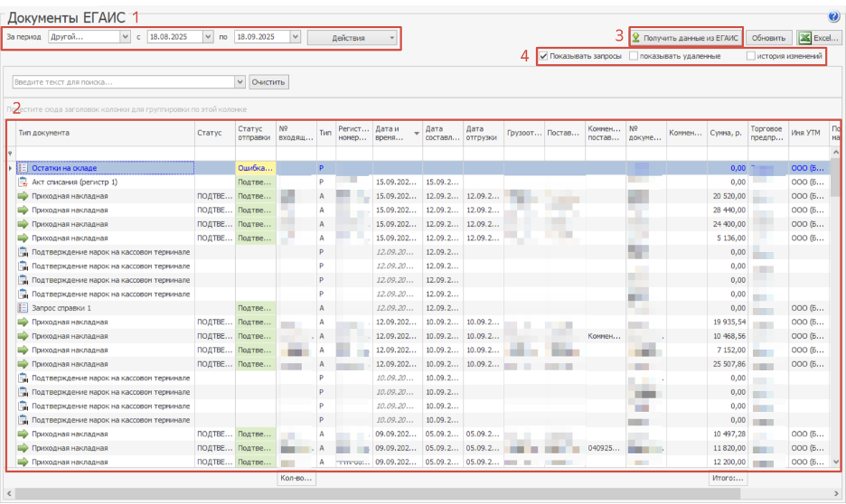Screen dimensions: 846x504
Task: Click the Тип документа column header
Action: (105, 133)
